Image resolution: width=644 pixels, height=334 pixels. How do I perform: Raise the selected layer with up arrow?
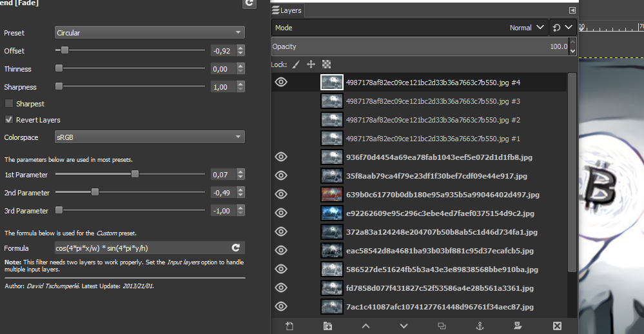(366, 326)
